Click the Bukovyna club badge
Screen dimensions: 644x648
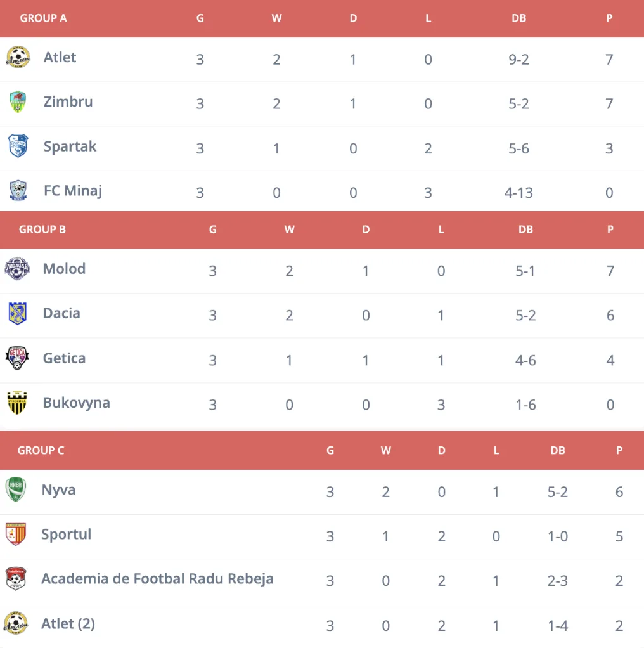(17, 403)
